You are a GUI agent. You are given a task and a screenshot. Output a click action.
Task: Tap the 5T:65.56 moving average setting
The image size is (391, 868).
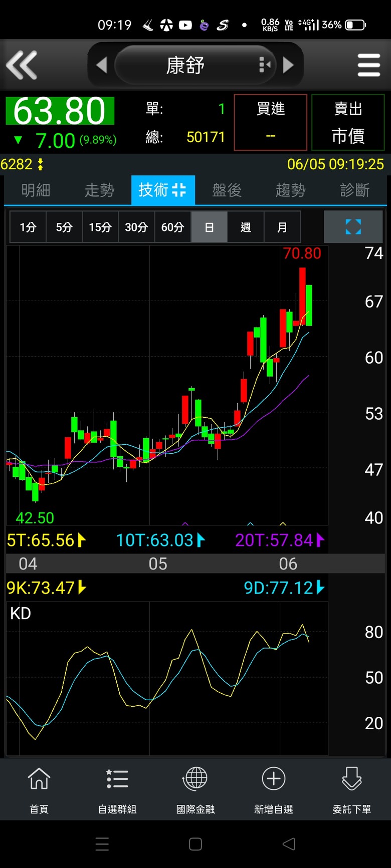click(46, 540)
